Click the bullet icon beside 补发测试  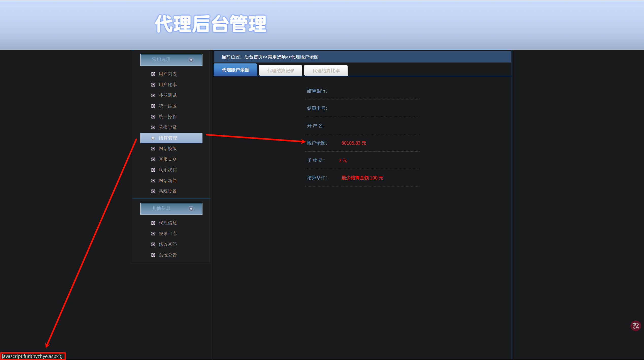pos(153,95)
